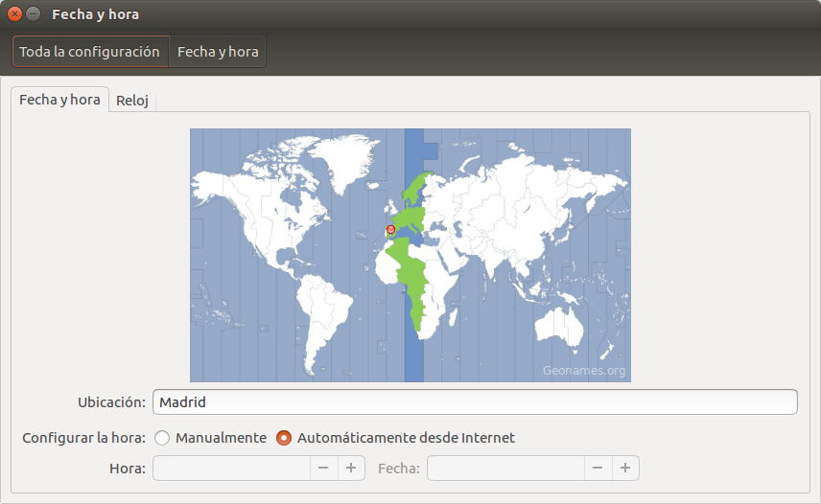821x504 pixels.
Task: Decrease Hora with the minus button
Action: click(x=323, y=468)
